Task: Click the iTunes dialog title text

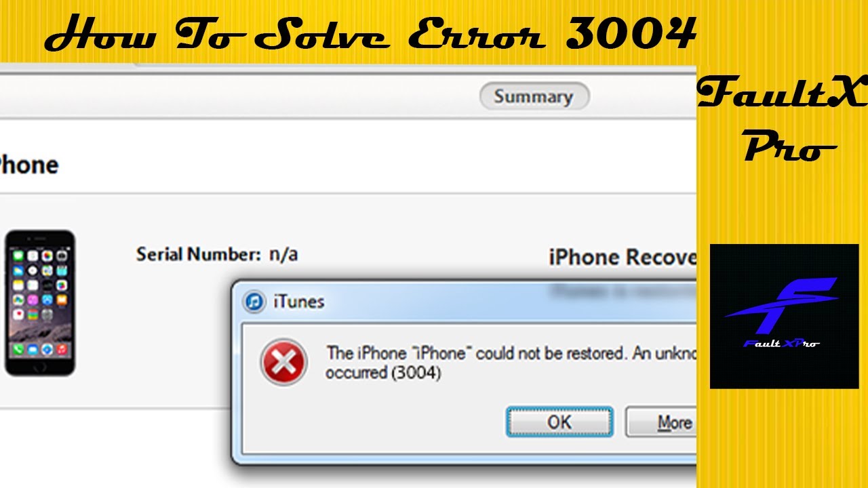Action: pyautogui.click(x=299, y=302)
